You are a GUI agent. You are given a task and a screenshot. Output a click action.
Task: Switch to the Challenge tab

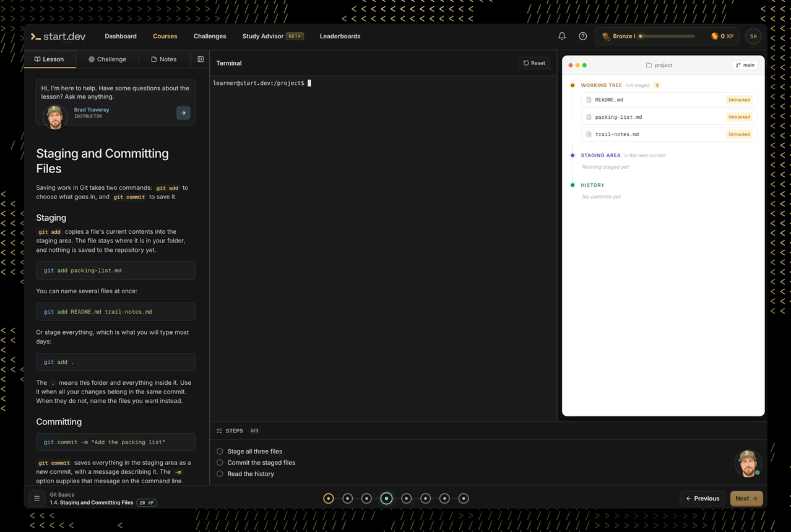(108, 59)
